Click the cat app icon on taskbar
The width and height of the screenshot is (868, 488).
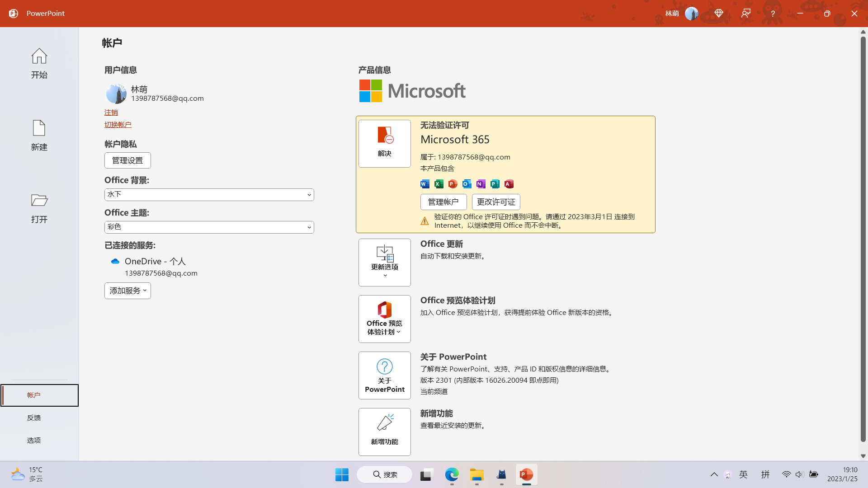501,474
